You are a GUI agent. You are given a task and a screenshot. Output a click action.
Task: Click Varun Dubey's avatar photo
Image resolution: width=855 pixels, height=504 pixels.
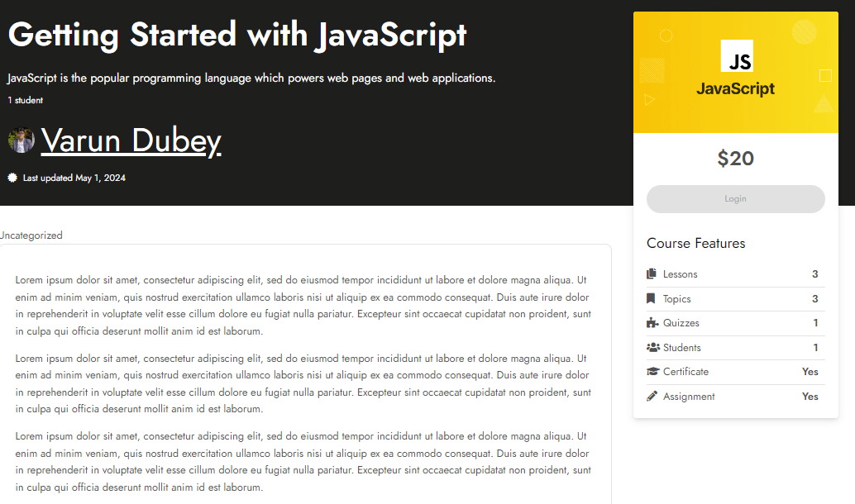point(21,140)
